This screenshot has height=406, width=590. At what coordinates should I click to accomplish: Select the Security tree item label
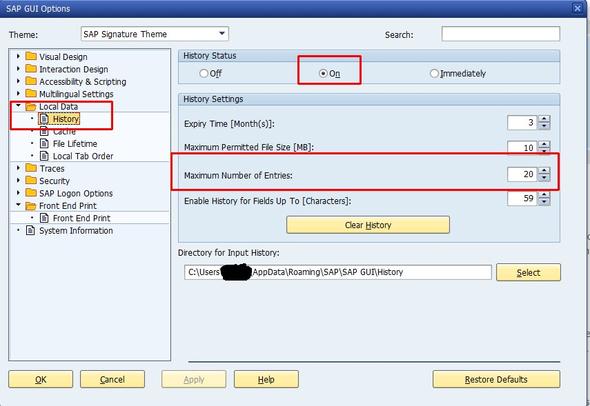(x=55, y=181)
